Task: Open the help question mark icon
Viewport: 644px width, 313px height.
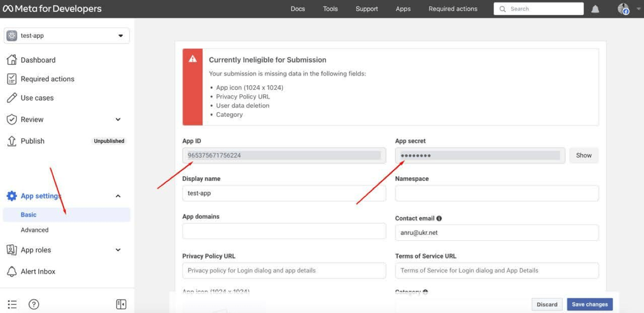Action: [x=34, y=304]
